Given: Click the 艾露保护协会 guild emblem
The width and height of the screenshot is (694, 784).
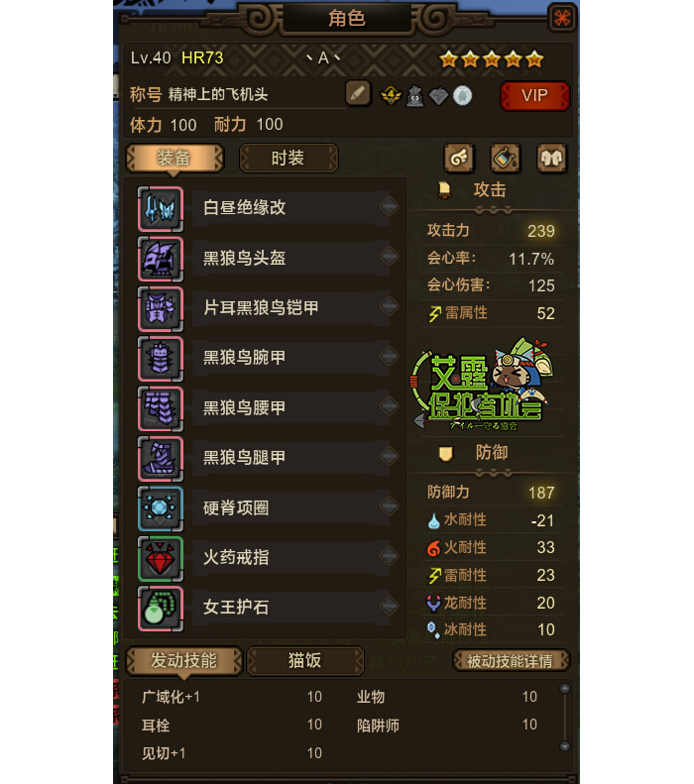Looking at the screenshot, I should [483, 385].
